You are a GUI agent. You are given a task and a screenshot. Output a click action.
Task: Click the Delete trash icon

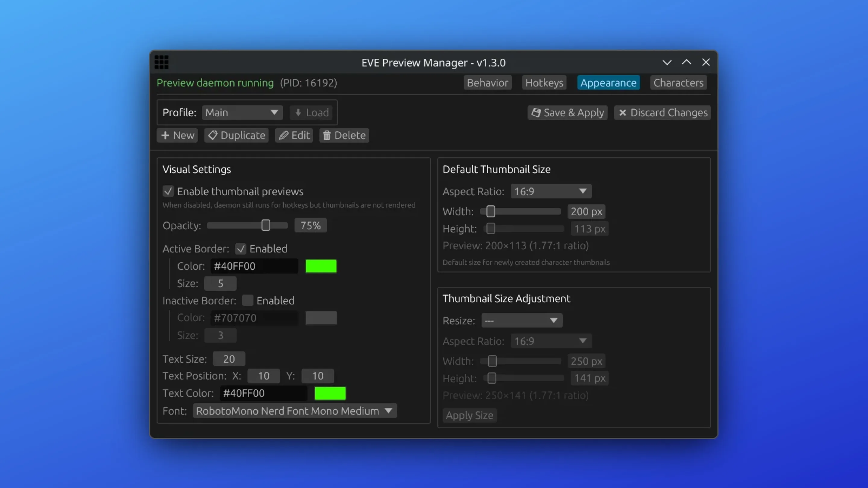tap(326, 135)
